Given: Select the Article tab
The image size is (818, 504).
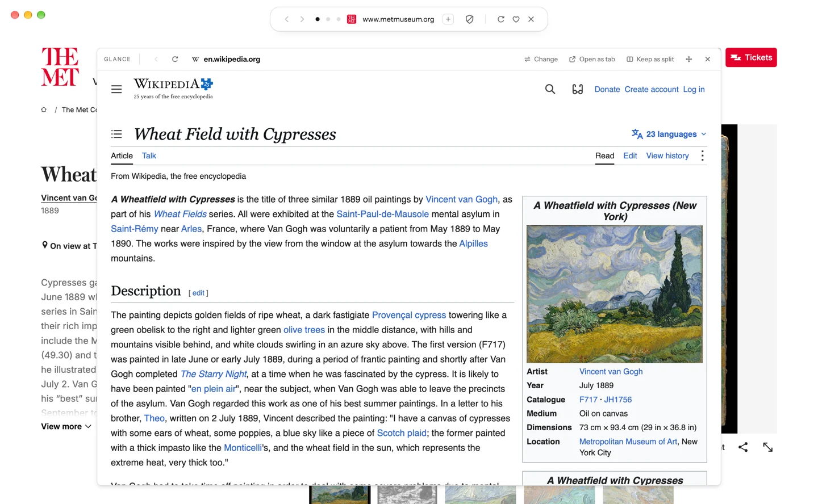Looking at the screenshot, I should (122, 156).
